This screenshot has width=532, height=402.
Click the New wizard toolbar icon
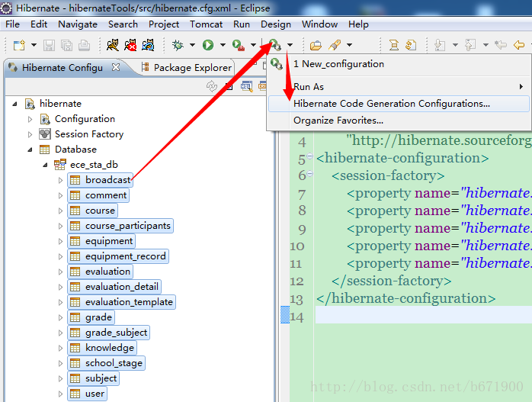(x=19, y=45)
